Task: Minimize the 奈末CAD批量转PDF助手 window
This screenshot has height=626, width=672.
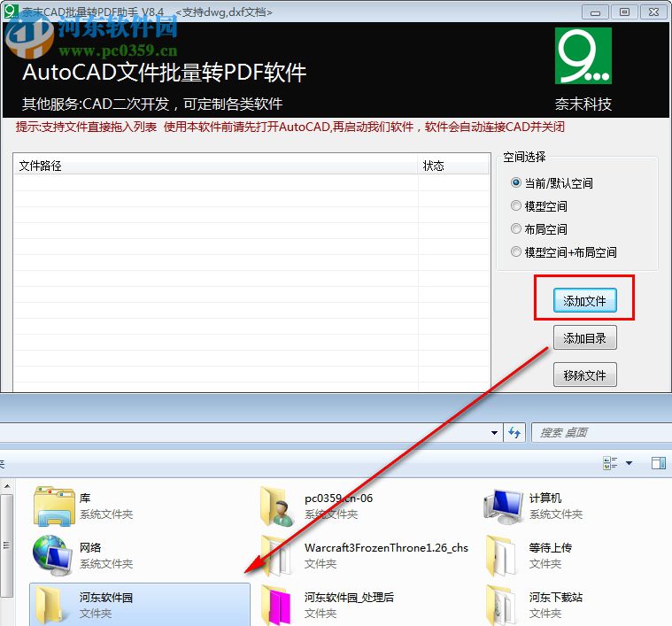Action: [595, 12]
